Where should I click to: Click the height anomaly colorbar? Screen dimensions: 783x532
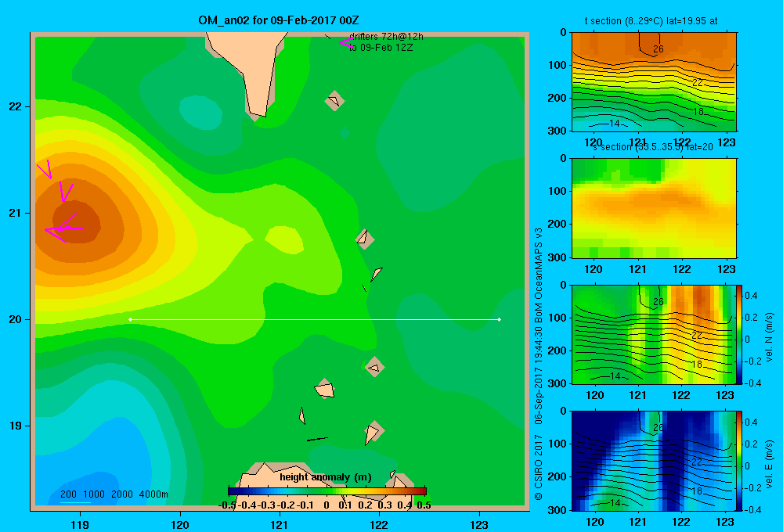point(327,491)
